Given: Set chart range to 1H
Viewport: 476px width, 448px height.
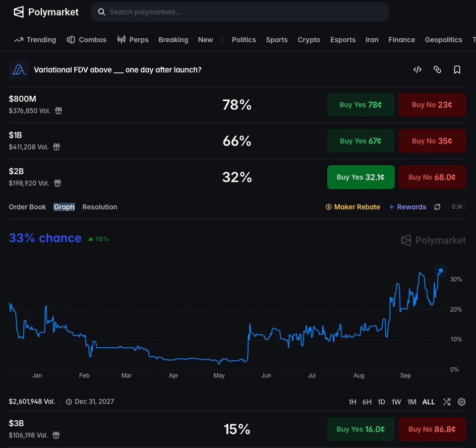Looking at the screenshot, I should coord(352,402).
